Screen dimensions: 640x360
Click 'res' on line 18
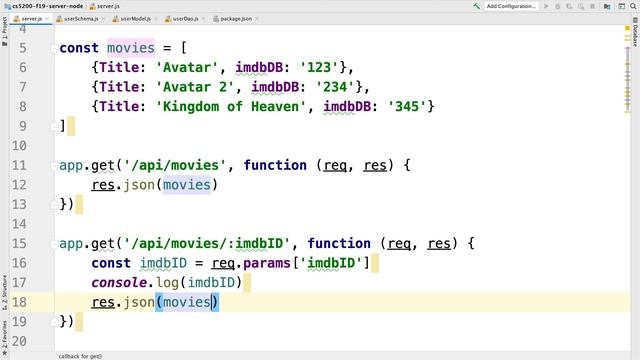[103, 302]
